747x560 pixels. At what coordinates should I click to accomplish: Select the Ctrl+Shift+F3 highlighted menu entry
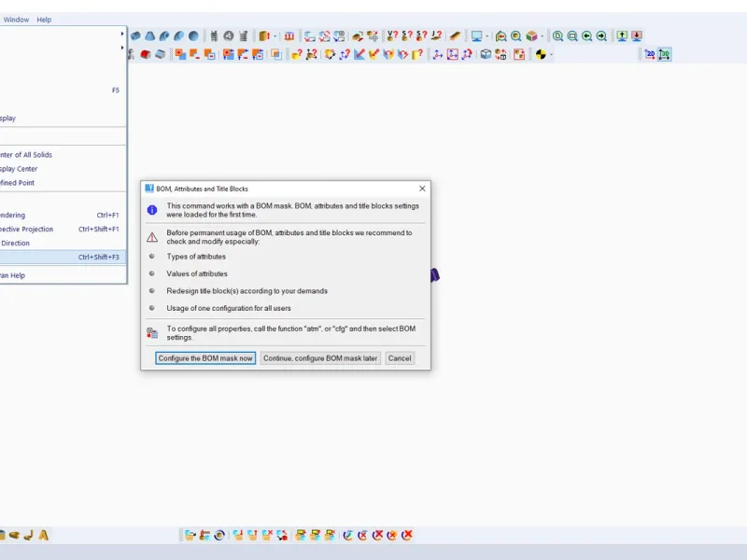(63, 257)
